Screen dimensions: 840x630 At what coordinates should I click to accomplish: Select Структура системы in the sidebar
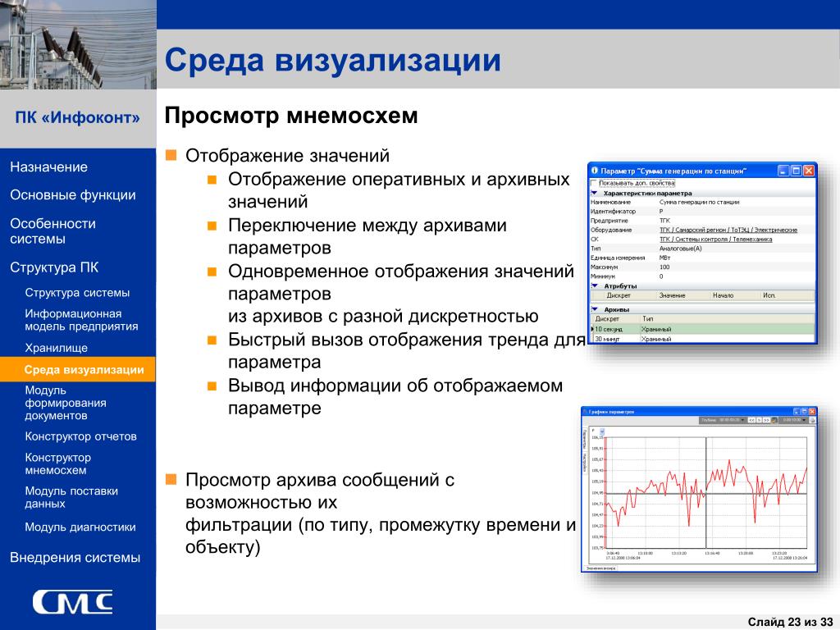77,293
